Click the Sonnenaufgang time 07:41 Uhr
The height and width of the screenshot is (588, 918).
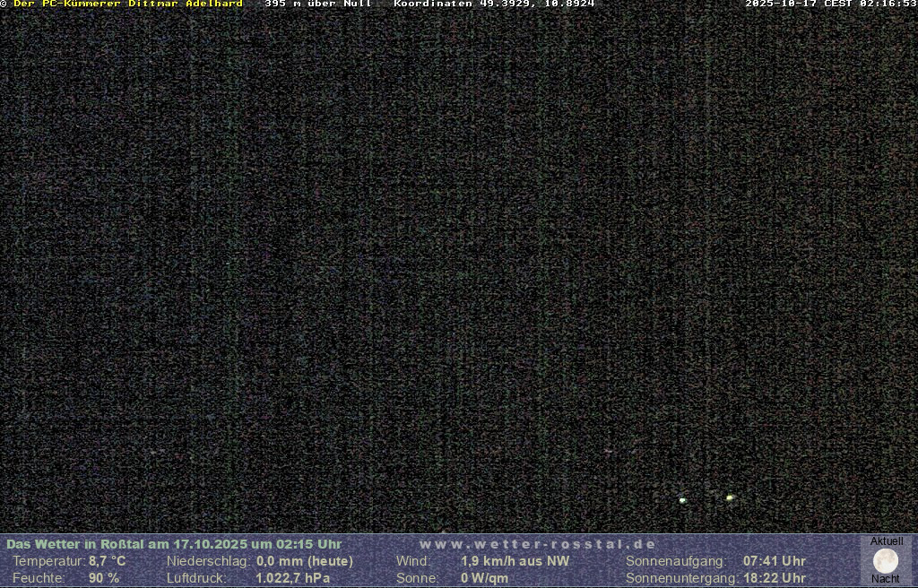coord(774,561)
